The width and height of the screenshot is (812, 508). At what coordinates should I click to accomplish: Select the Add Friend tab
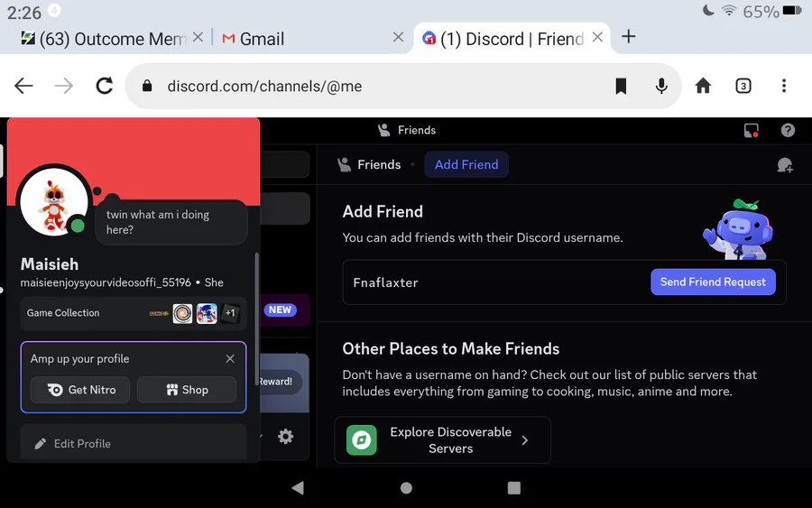pyautogui.click(x=466, y=165)
